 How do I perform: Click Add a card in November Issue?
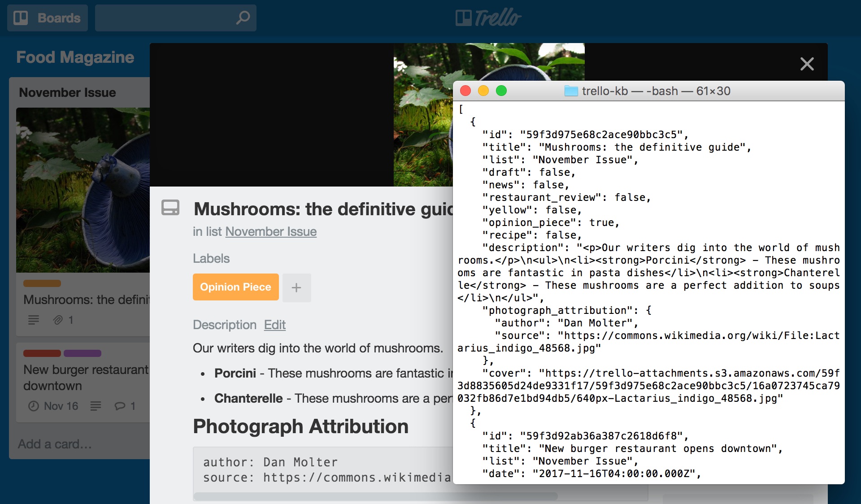pos(55,444)
